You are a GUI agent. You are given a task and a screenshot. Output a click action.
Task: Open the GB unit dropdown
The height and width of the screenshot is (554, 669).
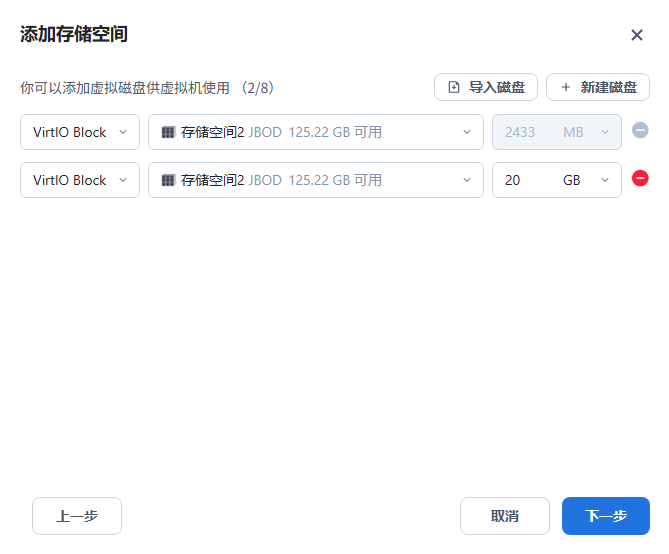click(x=586, y=180)
